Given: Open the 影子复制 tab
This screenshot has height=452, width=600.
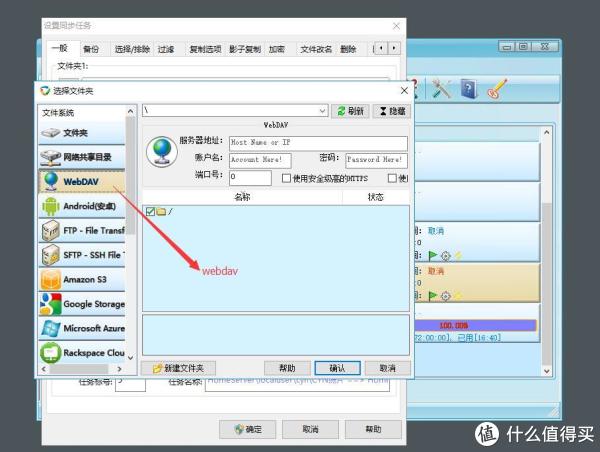Looking at the screenshot, I should click(245, 49).
